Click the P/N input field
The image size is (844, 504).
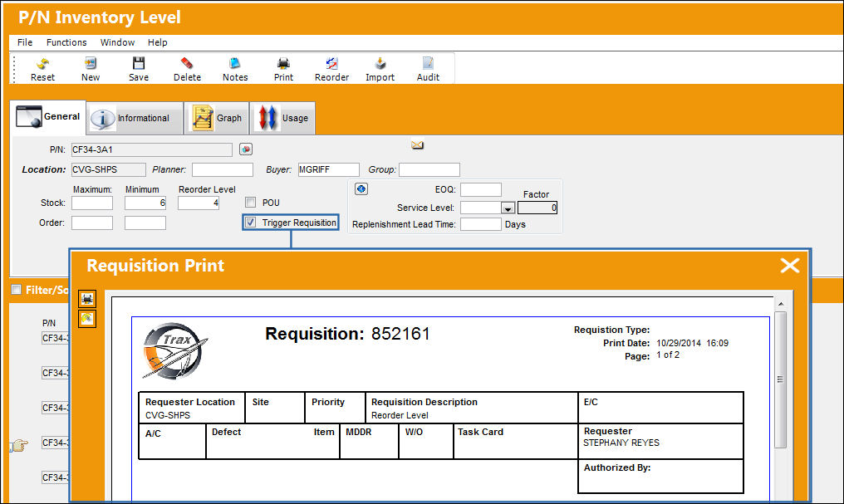click(x=152, y=149)
